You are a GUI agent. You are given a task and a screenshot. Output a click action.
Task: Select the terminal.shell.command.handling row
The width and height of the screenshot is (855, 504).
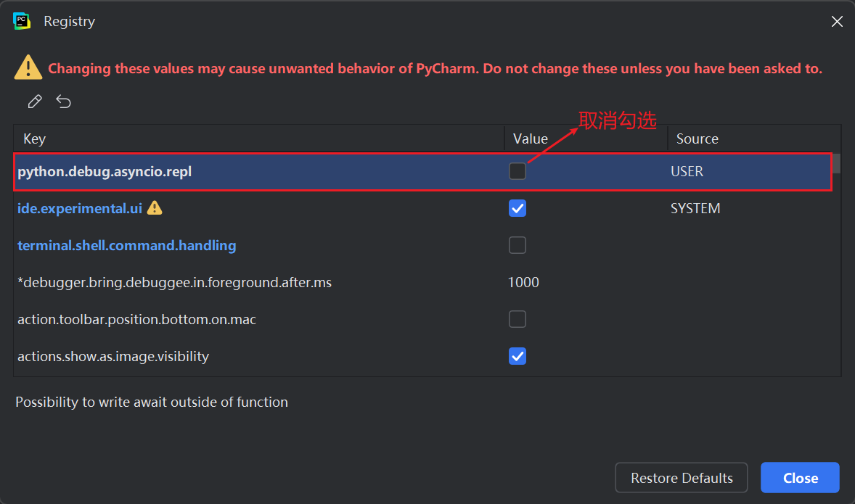point(127,246)
